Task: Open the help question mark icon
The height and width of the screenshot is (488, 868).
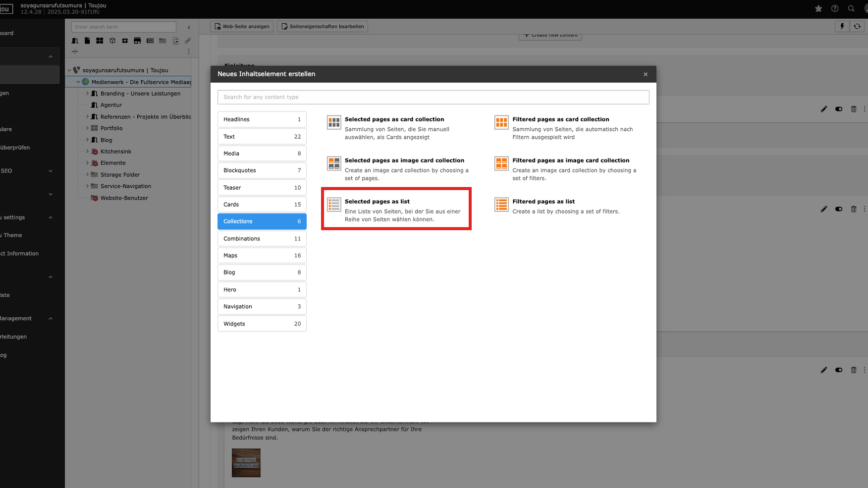Action: click(x=835, y=8)
